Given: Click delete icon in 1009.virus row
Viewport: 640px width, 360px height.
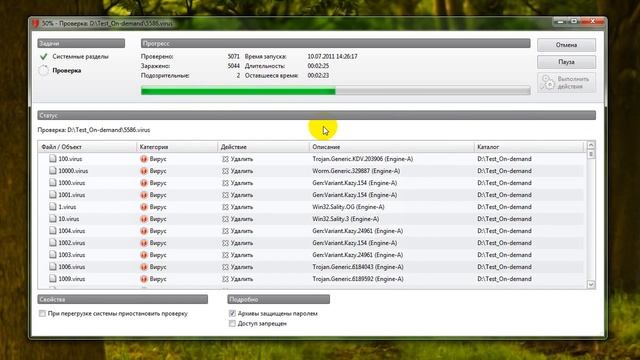Looking at the screenshot, I should coord(225,279).
